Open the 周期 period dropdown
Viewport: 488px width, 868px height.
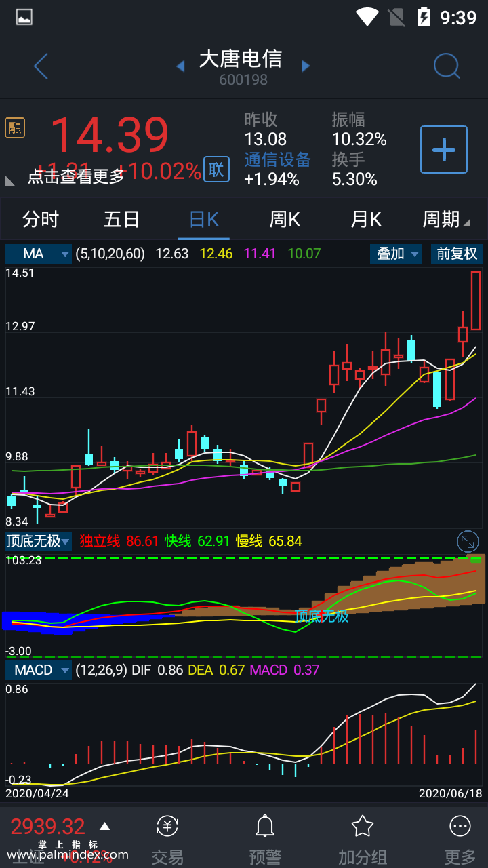446,219
